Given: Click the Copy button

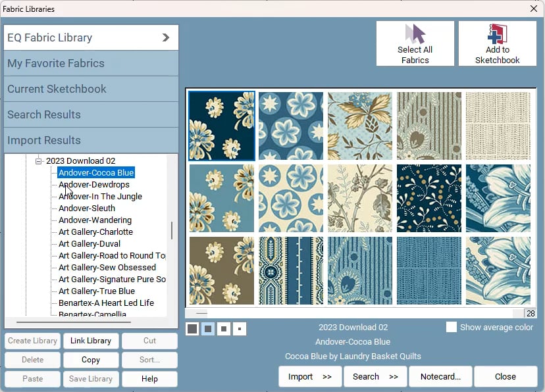Looking at the screenshot, I should coord(91,360).
